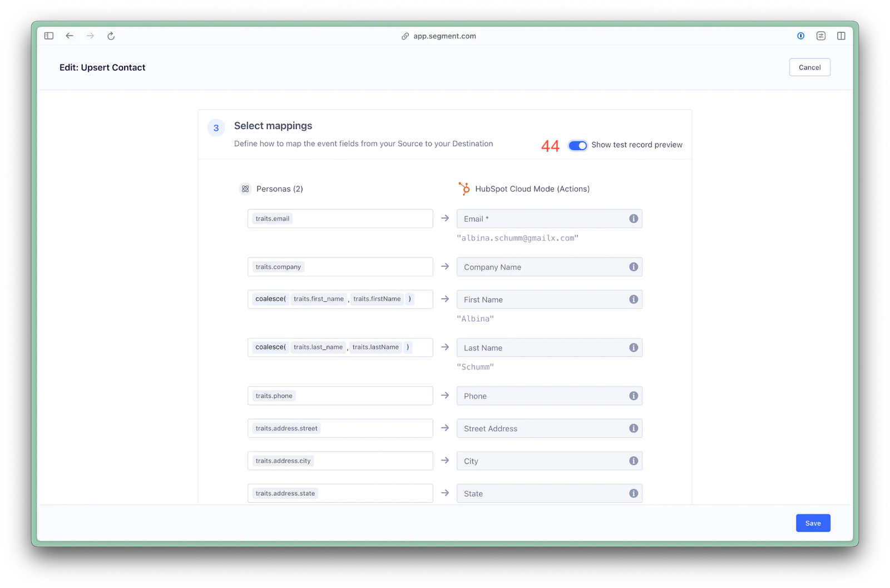The width and height of the screenshot is (890, 588).
Task: Click the Phone field info icon
Action: [x=633, y=396]
